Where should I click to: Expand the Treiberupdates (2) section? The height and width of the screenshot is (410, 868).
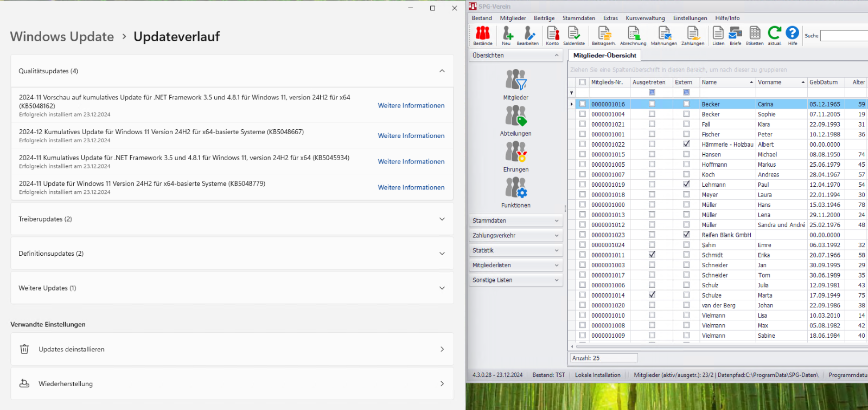tap(442, 219)
